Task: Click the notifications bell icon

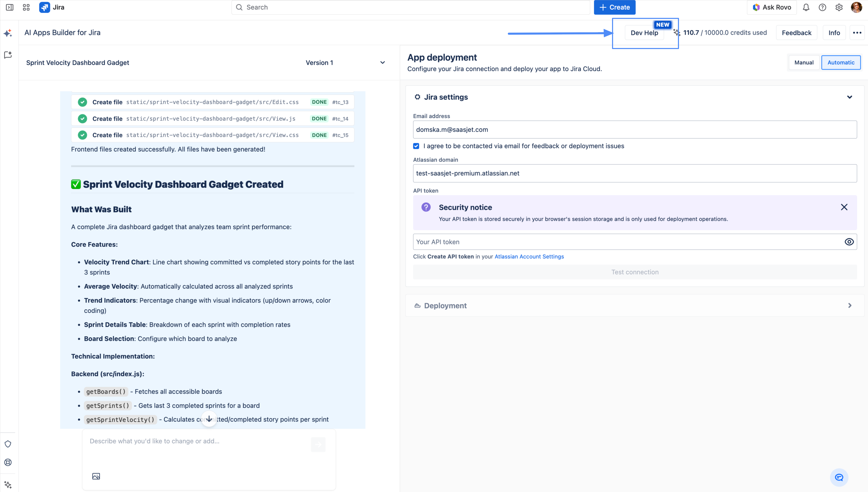Action: [x=806, y=7]
